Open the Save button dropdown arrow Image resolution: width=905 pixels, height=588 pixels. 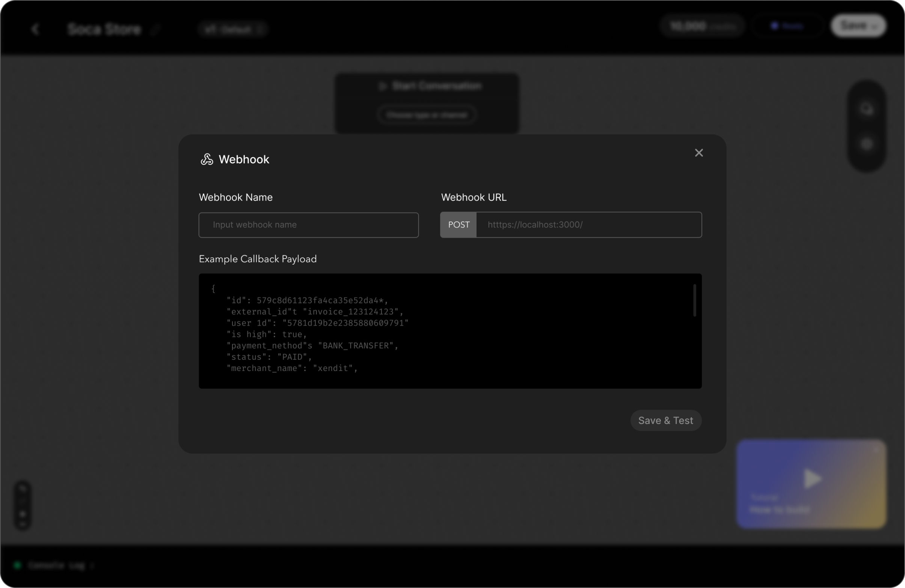point(875,26)
